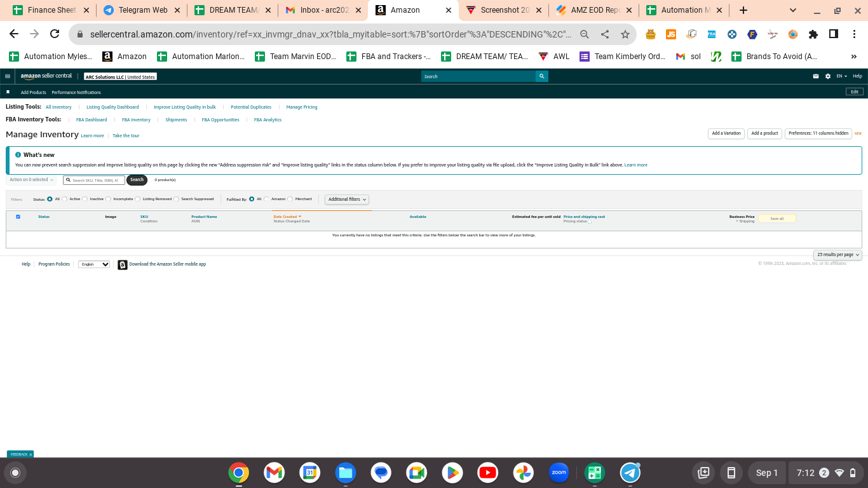Bookmark this page with the star icon
This screenshot has width=868, height=488.
tap(625, 34)
